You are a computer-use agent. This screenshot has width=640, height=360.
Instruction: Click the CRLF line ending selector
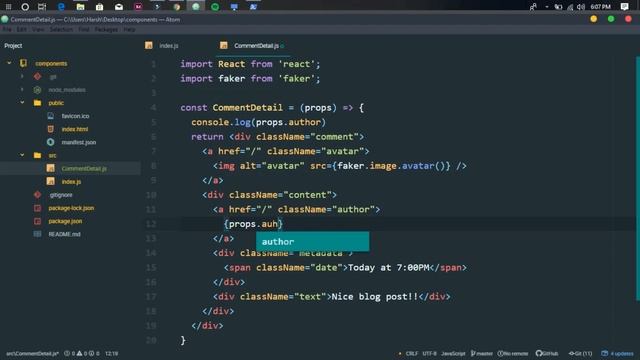(411, 353)
